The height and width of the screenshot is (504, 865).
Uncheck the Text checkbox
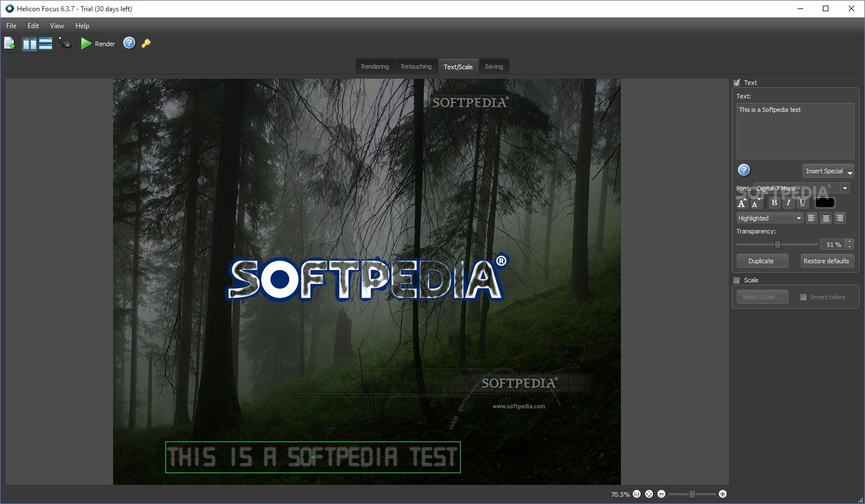(x=737, y=83)
